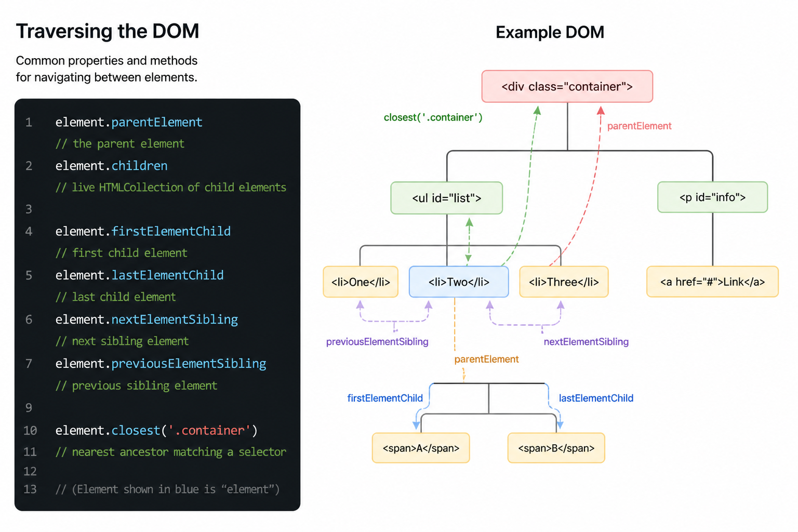
Task: Click element.parentElement on code line 1
Action: pos(129,122)
